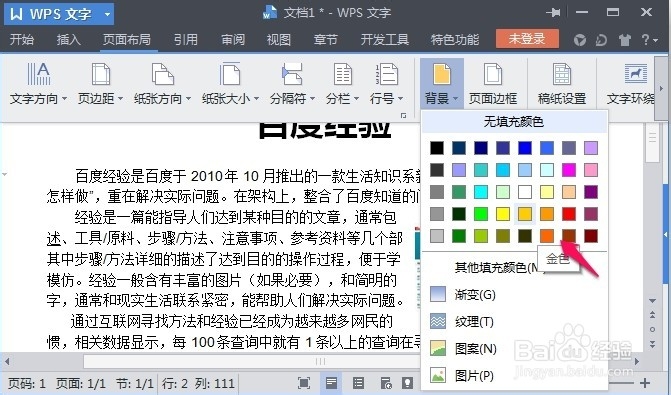Pick the white color swatch

[525, 192]
